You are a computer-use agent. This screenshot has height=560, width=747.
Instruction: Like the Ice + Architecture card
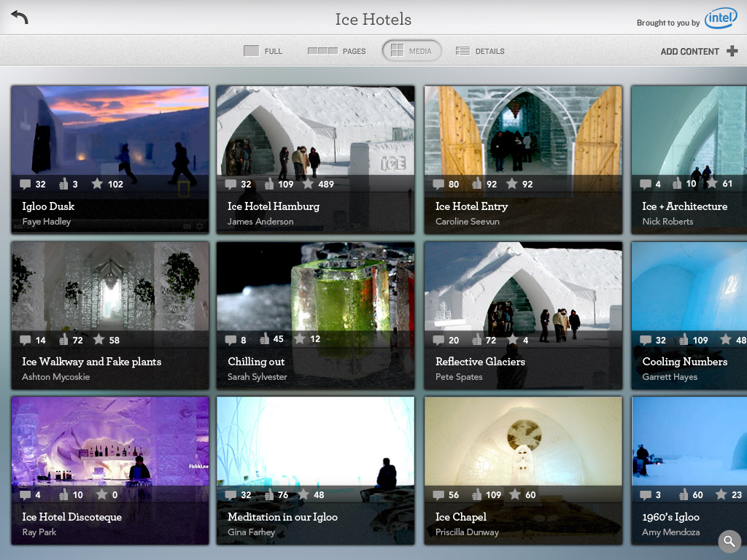click(677, 183)
